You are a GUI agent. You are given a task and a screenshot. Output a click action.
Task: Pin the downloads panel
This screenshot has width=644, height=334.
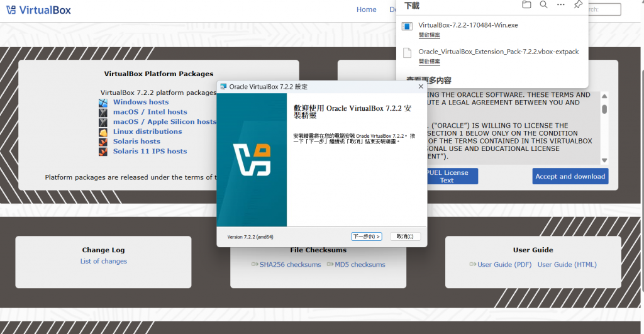tap(578, 5)
